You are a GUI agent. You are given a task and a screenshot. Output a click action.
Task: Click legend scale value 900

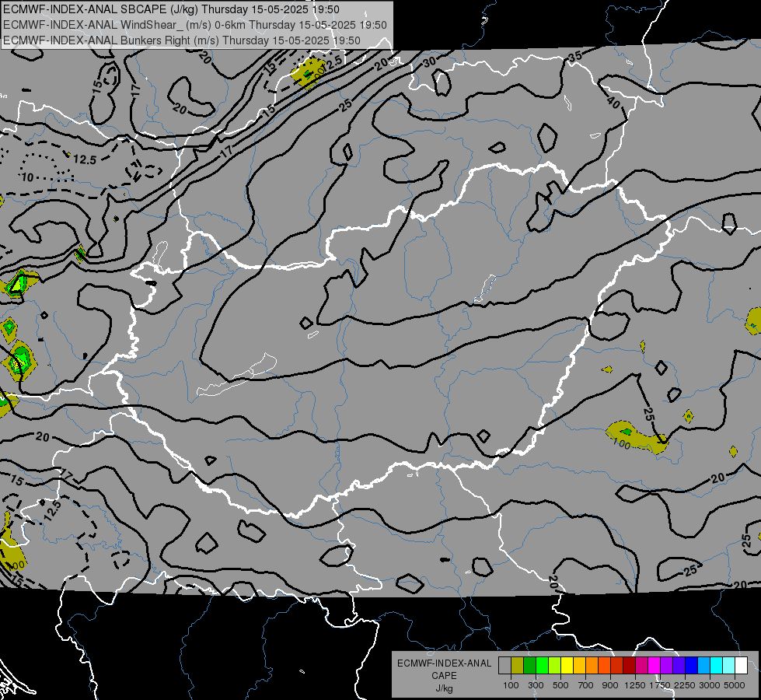[610, 685]
